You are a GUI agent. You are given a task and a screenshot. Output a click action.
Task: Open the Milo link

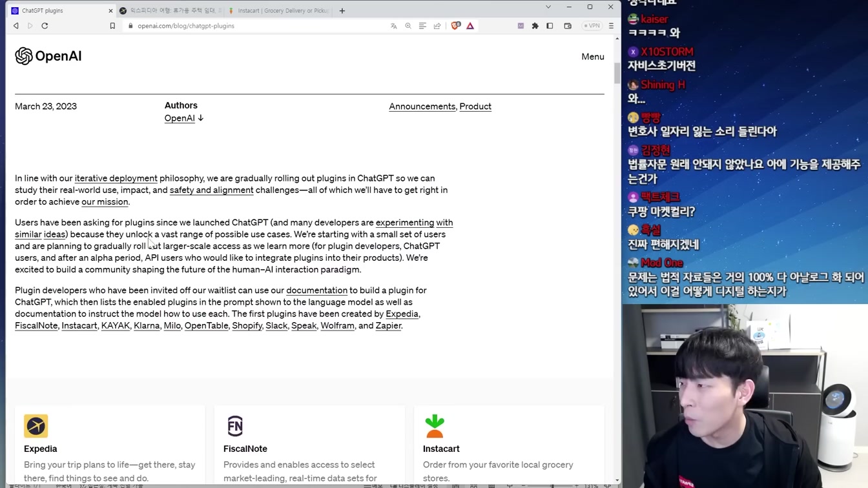pyautogui.click(x=172, y=325)
